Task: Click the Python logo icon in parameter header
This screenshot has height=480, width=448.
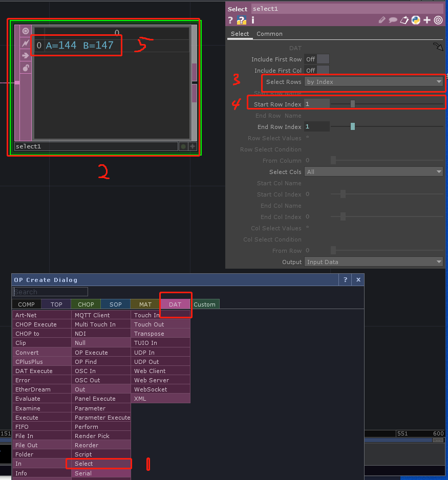Action: [x=415, y=20]
